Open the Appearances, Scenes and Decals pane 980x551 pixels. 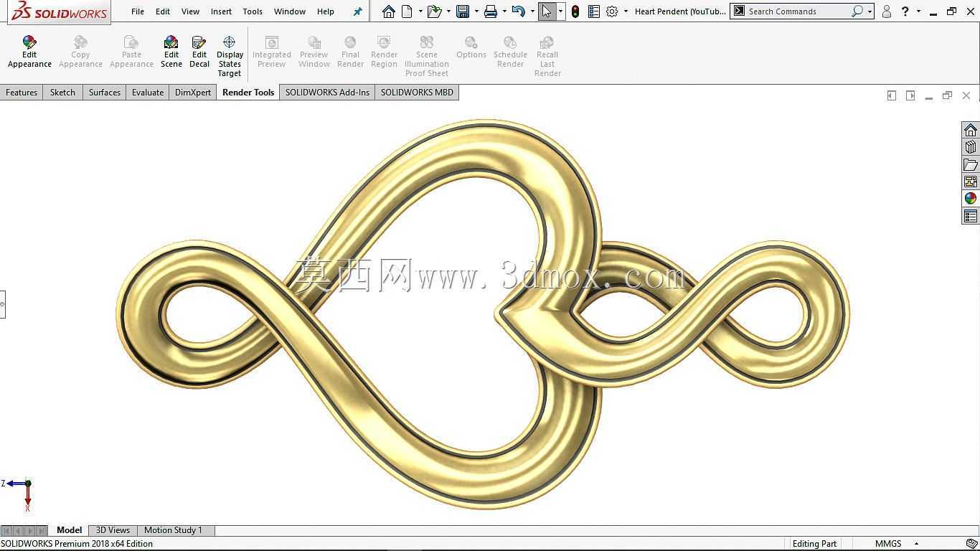pos(971,199)
